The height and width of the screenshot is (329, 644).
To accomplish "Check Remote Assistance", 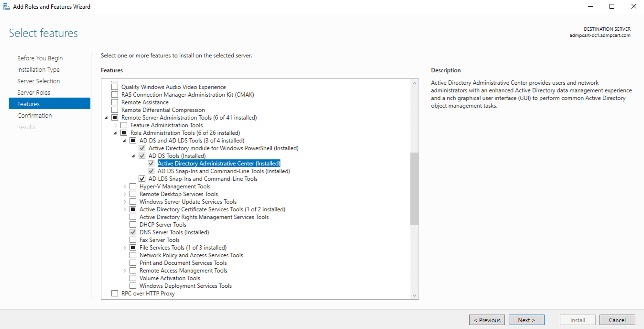I will pyautogui.click(x=114, y=102).
